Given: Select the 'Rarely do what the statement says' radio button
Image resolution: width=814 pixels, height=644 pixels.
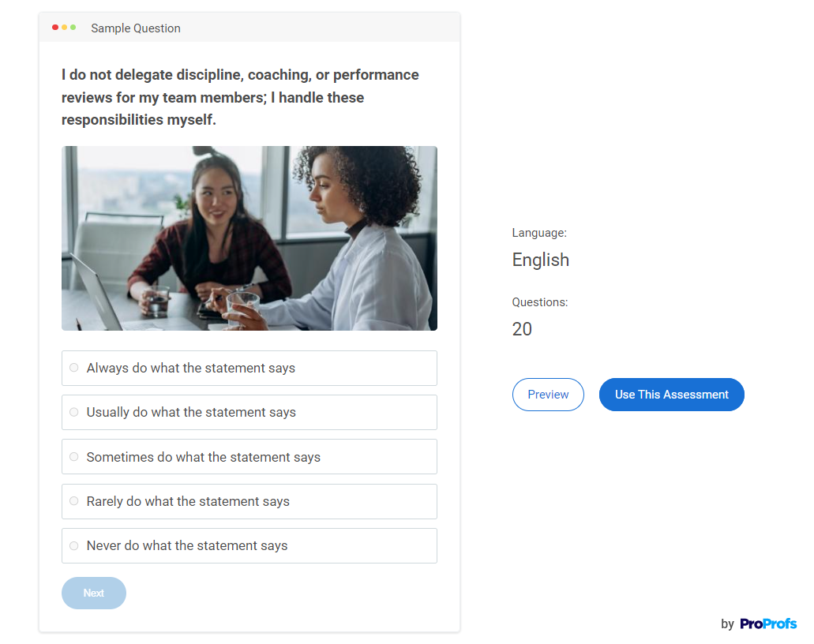Looking at the screenshot, I should click(74, 501).
